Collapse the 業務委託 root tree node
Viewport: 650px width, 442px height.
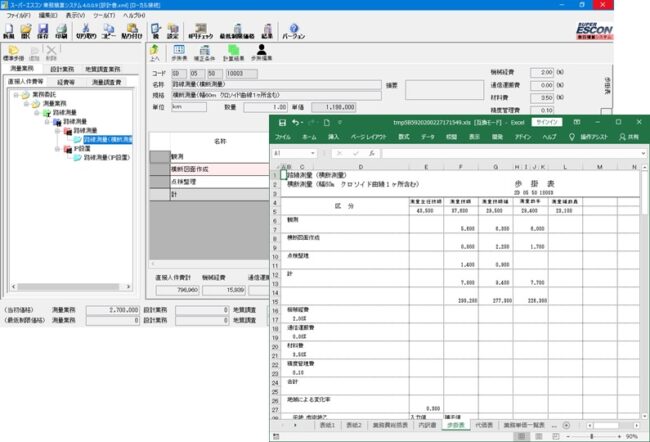16,95
